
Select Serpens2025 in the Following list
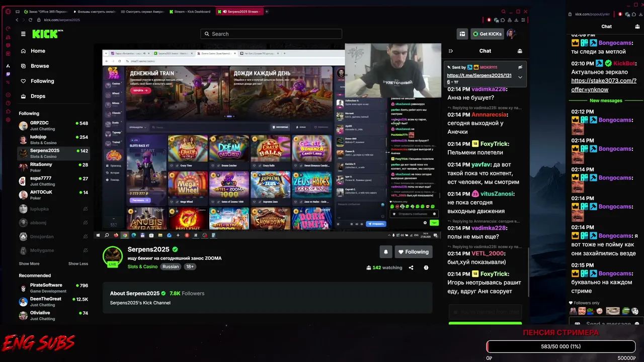(x=54, y=153)
